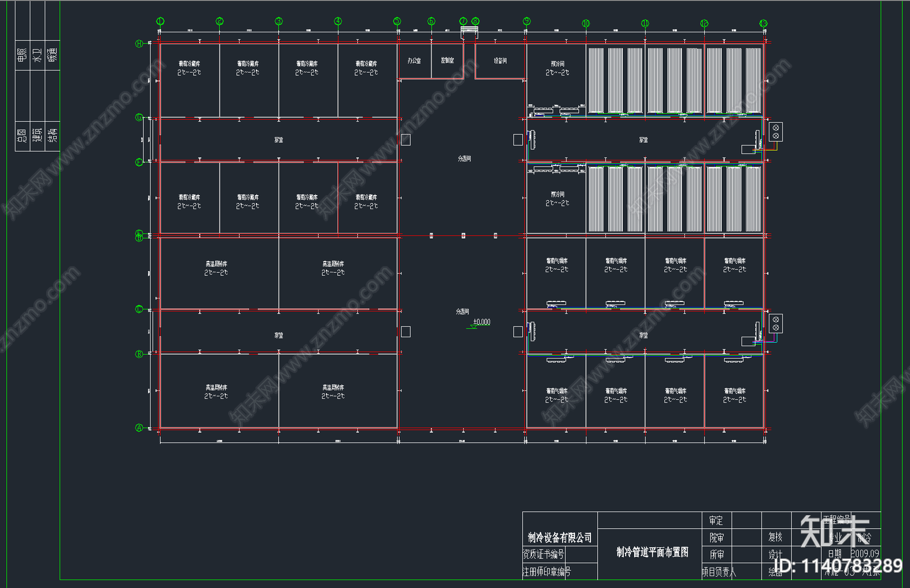The image size is (910, 588).
Task: Select grid axis bubble number 11
Action: (645, 23)
